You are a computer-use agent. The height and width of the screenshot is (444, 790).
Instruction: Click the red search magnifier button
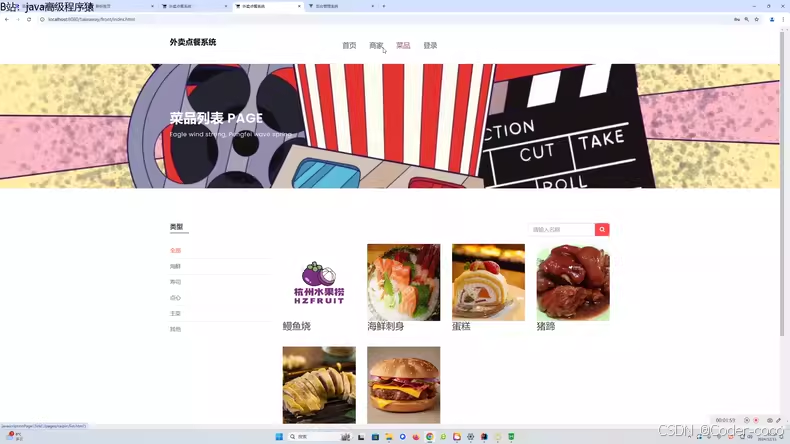602,229
